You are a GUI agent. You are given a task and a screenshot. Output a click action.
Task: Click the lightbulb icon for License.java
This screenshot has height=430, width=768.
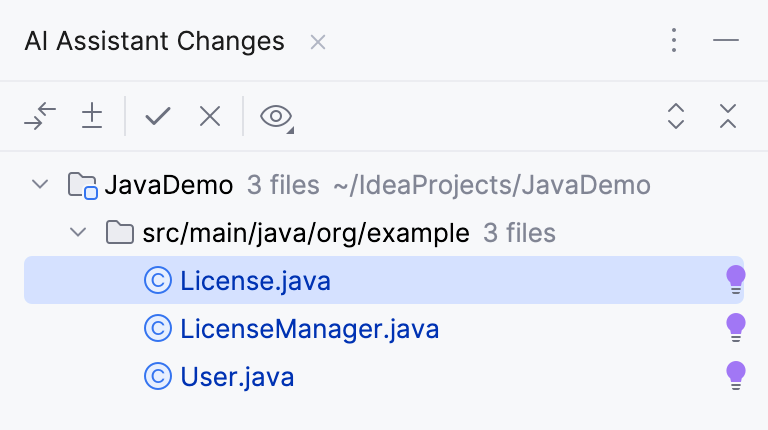point(735,281)
